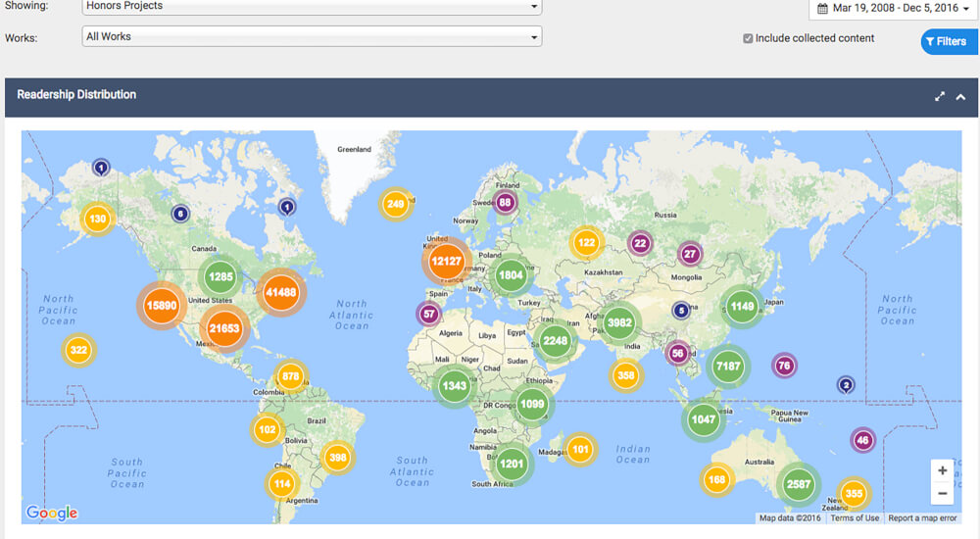Open the Works dropdown set to All Works
The image size is (980, 539).
(312, 36)
